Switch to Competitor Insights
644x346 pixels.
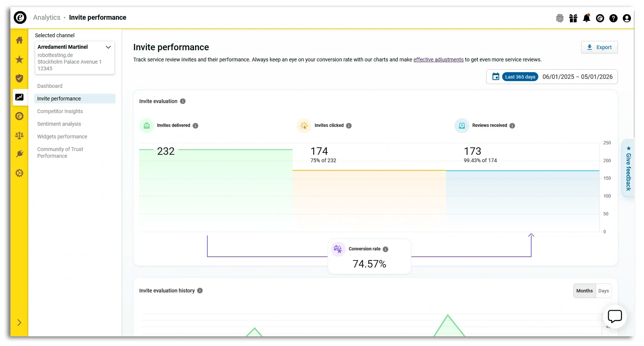[x=60, y=111]
